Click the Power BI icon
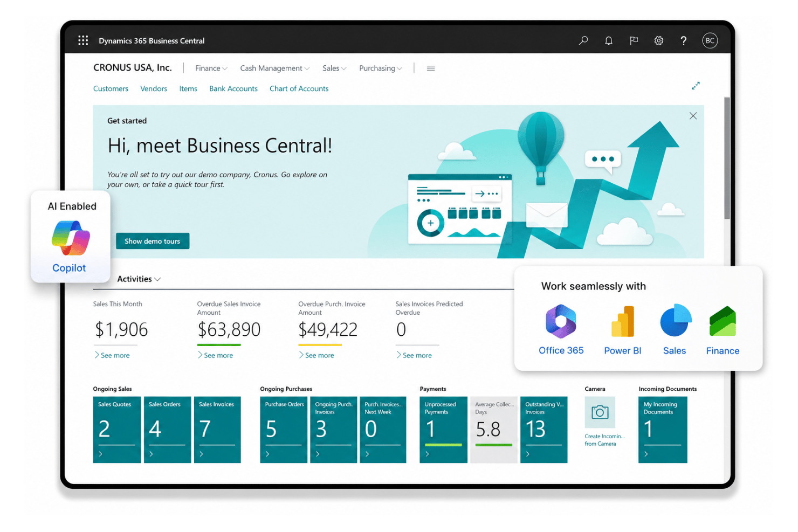The width and height of the screenshot is (798, 532). 623,321
